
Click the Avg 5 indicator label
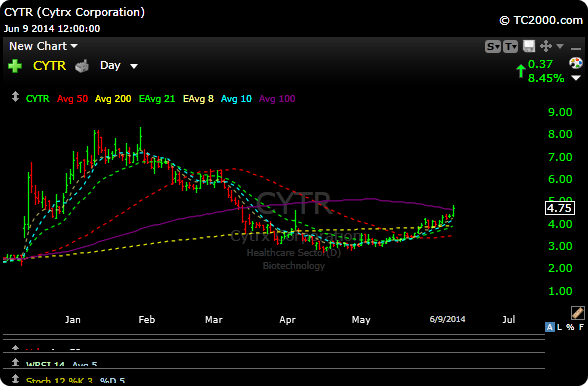click(x=85, y=364)
